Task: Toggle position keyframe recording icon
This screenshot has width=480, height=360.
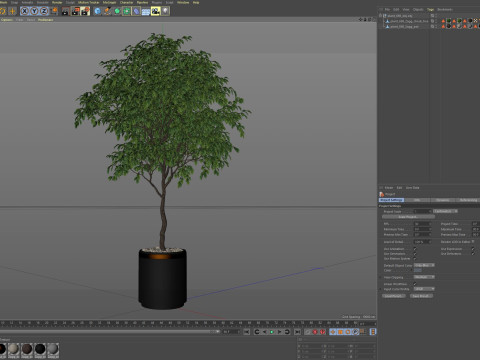Action: pyautogui.click(x=333, y=332)
